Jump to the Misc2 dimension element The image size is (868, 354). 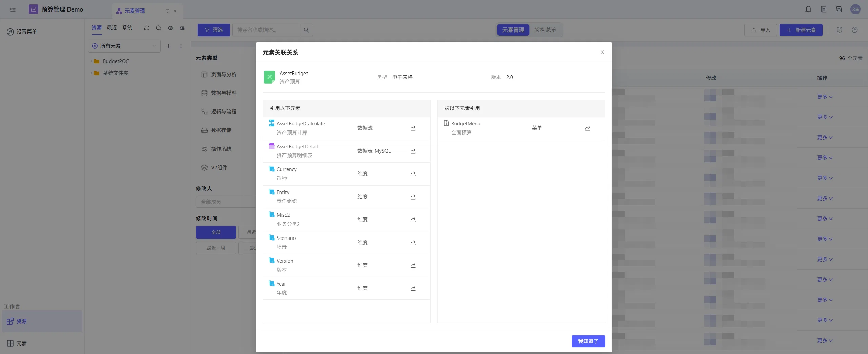pyautogui.click(x=413, y=220)
